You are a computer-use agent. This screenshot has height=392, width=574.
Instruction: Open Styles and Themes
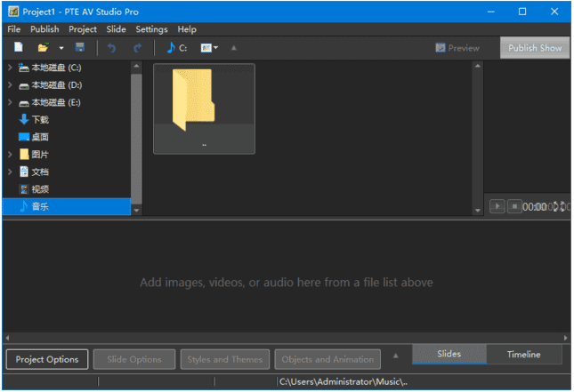click(225, 359)
